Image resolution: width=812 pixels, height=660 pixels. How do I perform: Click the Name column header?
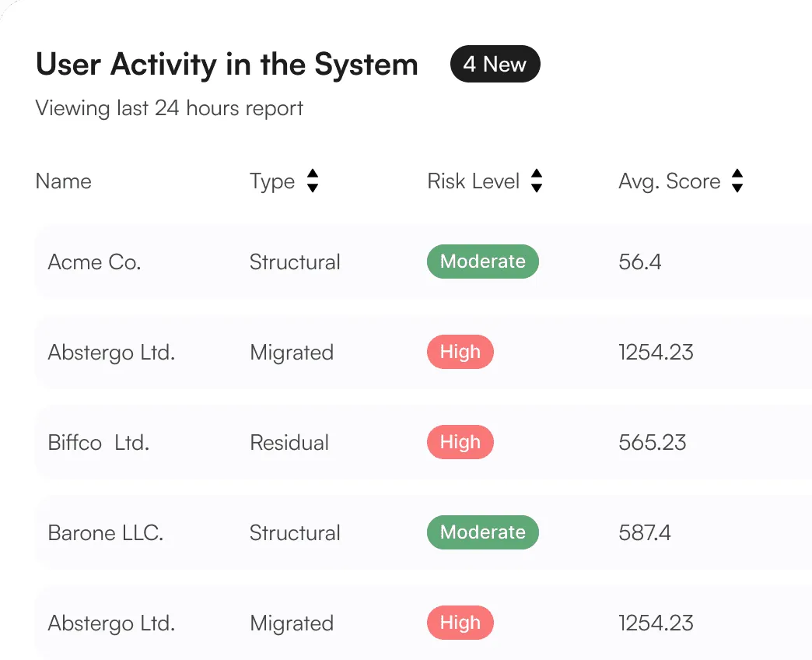coord(63,181)
